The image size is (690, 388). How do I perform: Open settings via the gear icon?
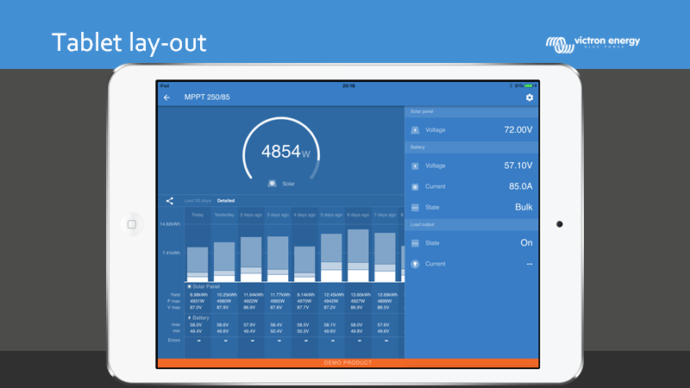point(529,98)
